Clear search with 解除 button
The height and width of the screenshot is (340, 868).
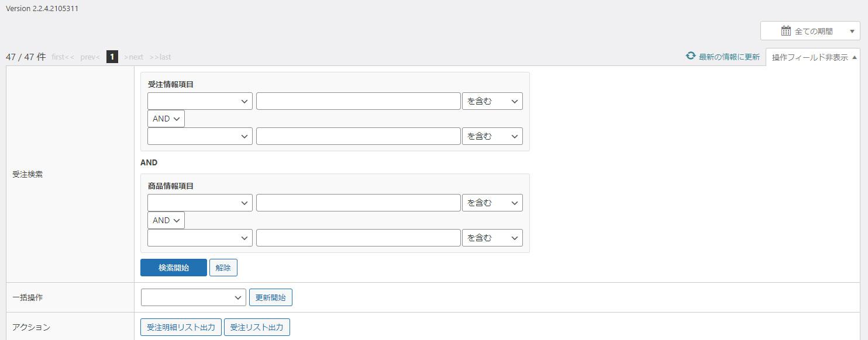223,268
